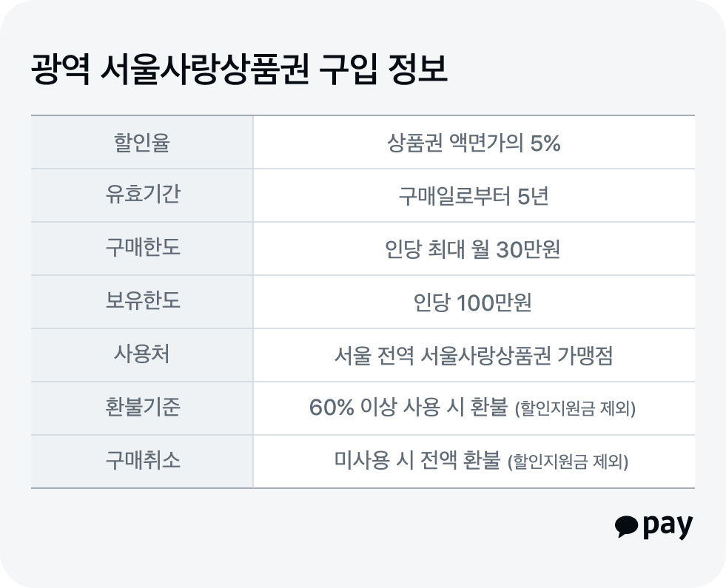Image resolution: width=726 pixels, height=588 pixels.
Task: Click the 미사용 시 전액 환불 text
Action: pos(417,462)
